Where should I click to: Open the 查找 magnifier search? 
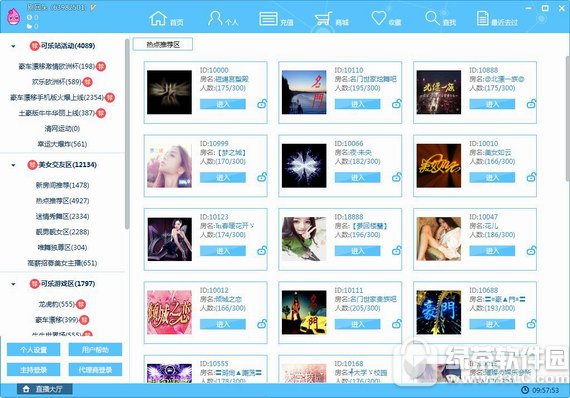pyautogui.click(x=440, y=19)
